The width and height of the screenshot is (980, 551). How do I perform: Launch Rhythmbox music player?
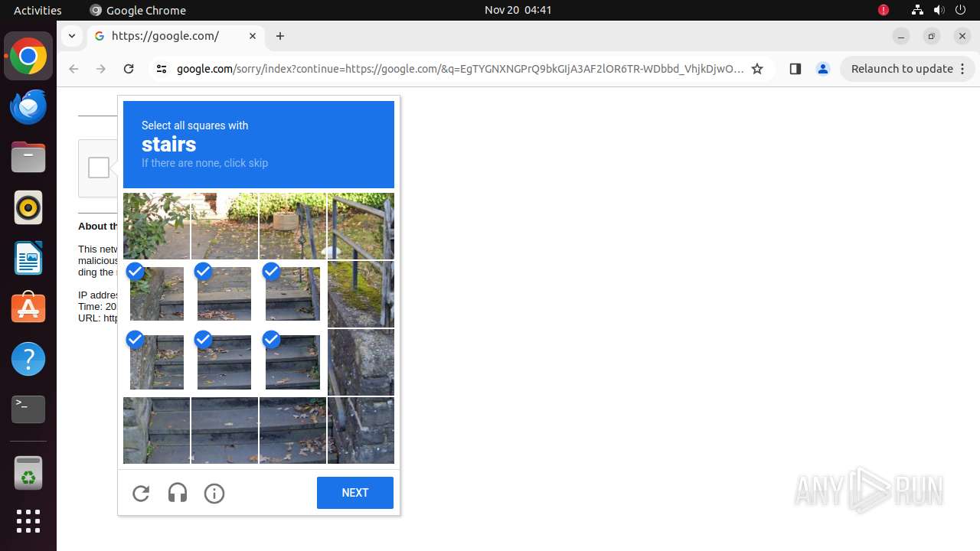[x=28, y=208]
